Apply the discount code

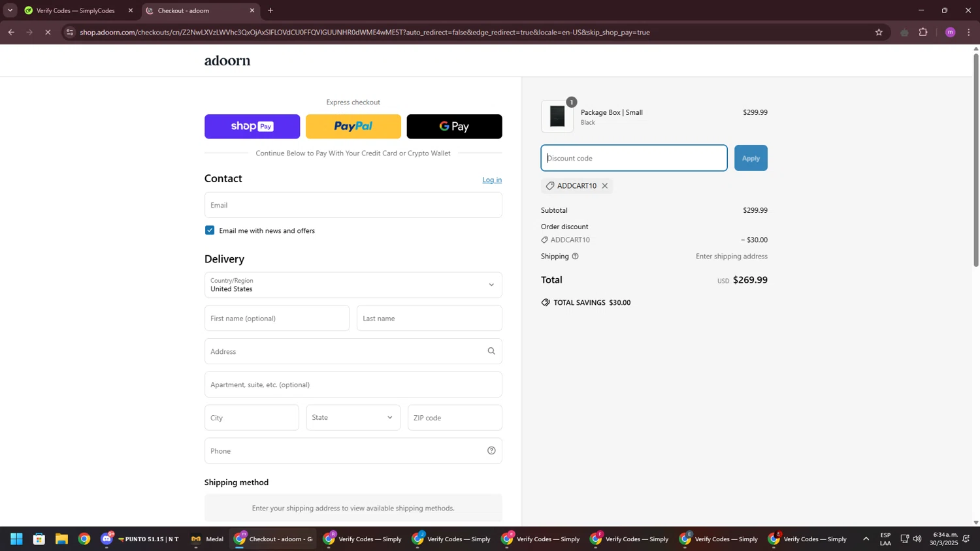click(x=751, y=159)
